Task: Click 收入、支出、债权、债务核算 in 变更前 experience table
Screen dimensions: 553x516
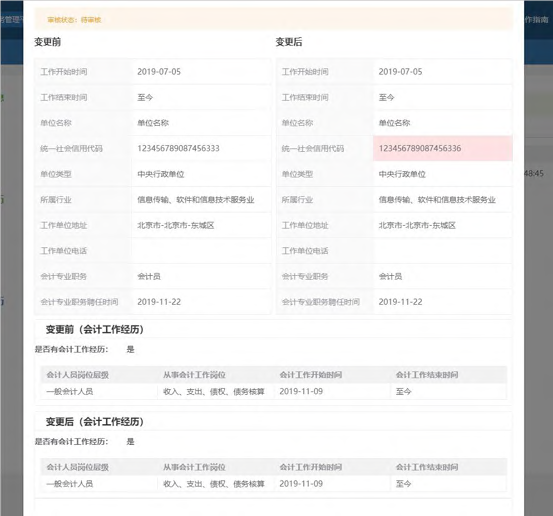Action: [214, 391]
